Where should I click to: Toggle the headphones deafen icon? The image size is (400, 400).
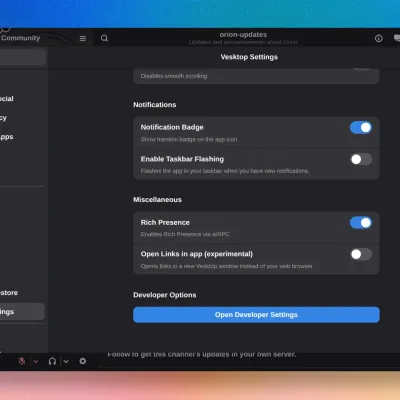pyautogui.click(x=52, y=361)
